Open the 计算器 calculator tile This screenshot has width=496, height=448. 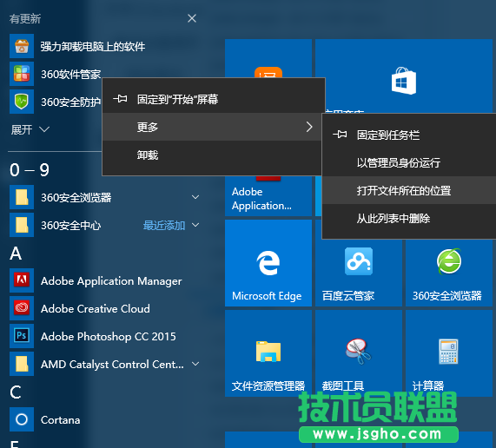(x=449, y=353)
